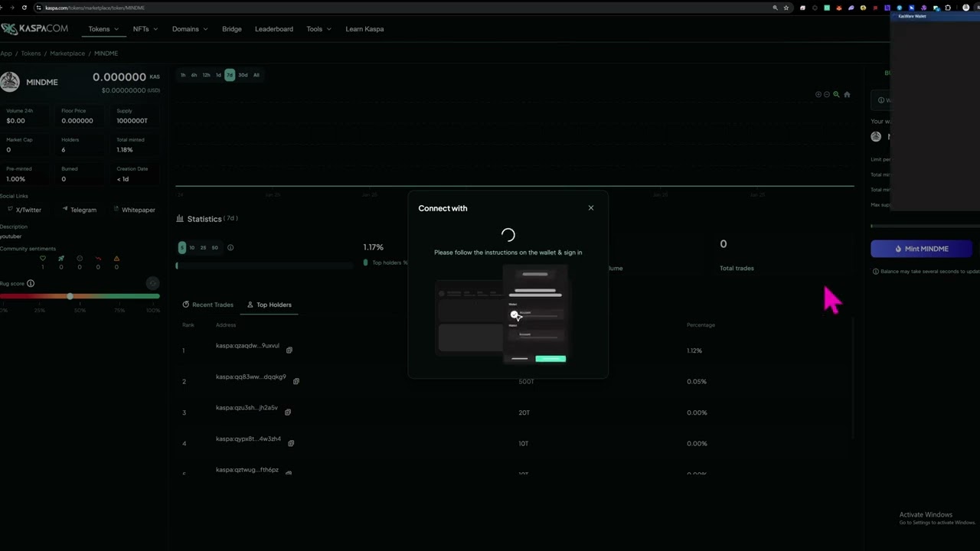Expand the Tools dropdown menu

tap(318, 29)
